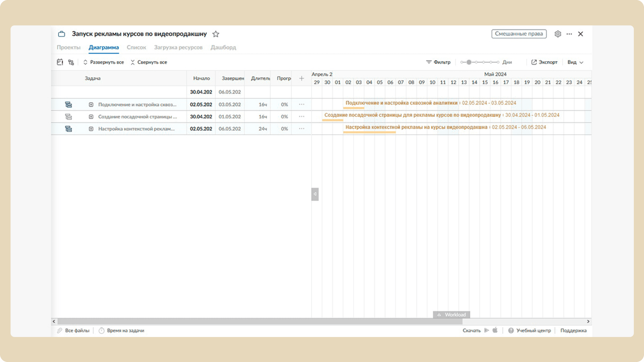Click the Начало column header

[x=201, y=78]
